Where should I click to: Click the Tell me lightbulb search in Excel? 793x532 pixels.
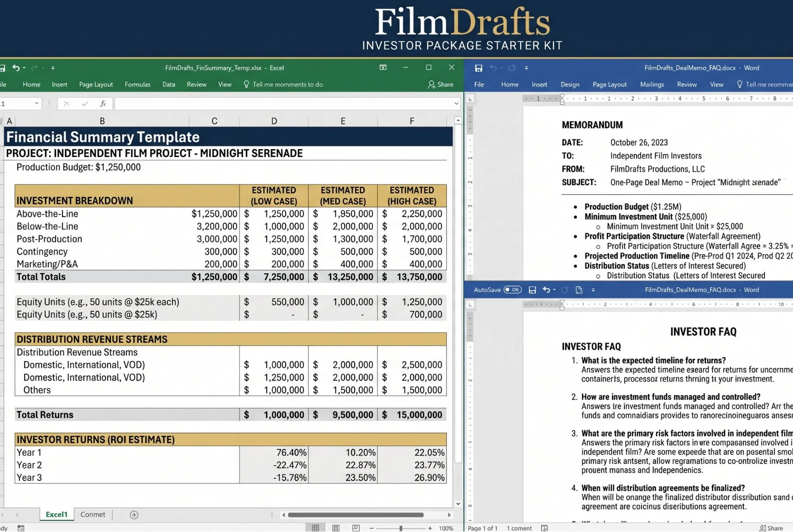tap(283, 85)
